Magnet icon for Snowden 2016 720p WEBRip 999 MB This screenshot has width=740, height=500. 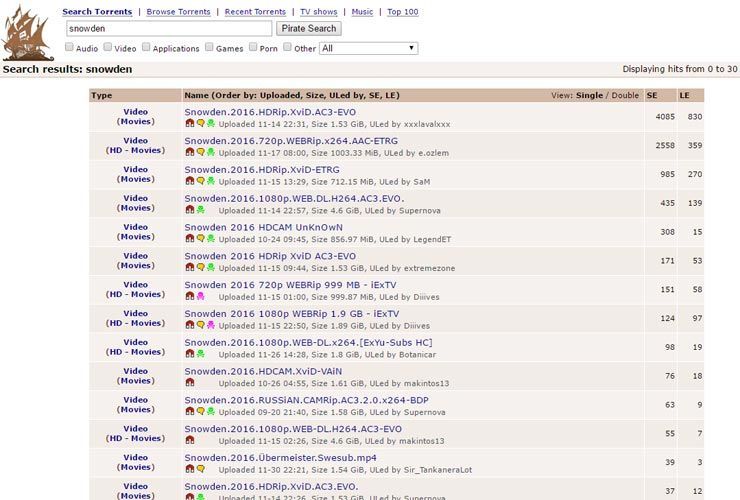190,296
